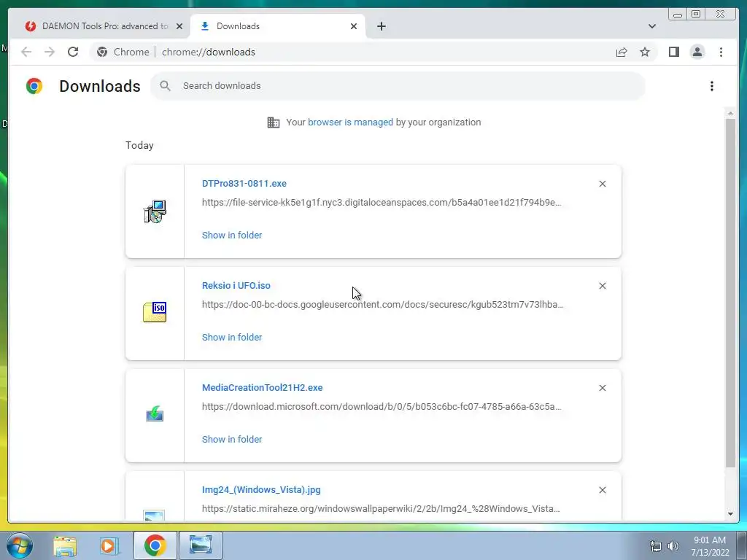Click the scrollbar down arrow

tap(730, 514)
